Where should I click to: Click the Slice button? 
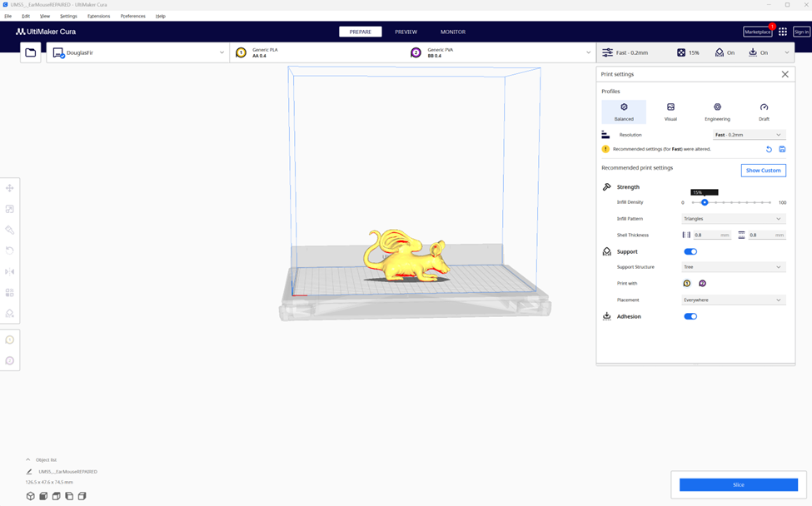[x=738, y=484]
